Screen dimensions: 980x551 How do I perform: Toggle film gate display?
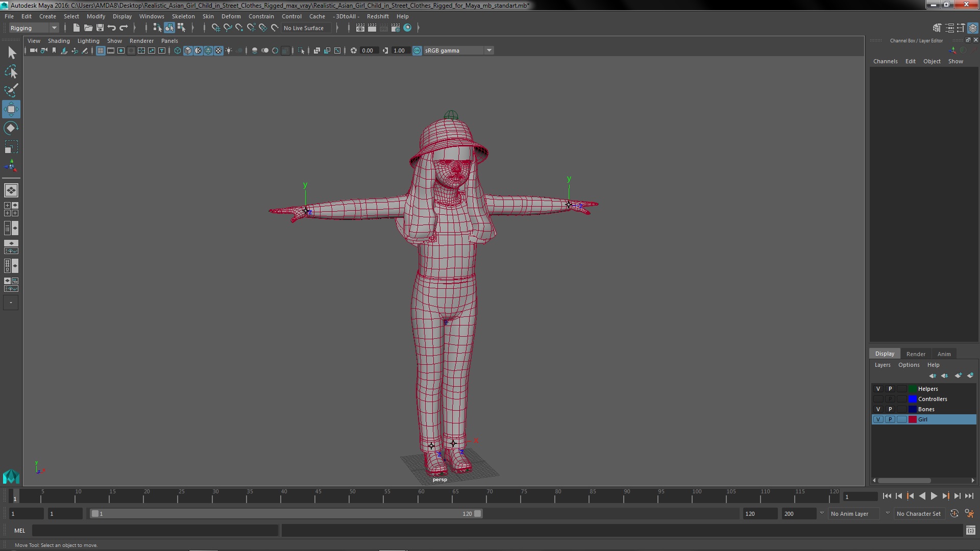click(x=111, y=51)
